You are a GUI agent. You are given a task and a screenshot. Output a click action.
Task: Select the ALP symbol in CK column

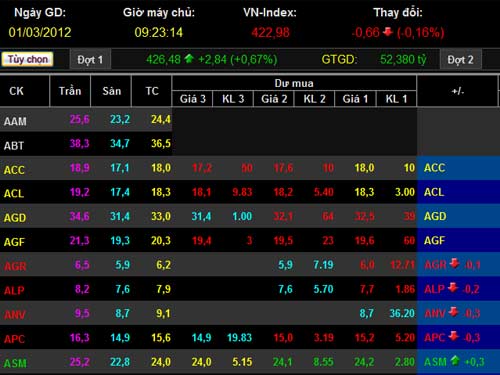(14, 290)
